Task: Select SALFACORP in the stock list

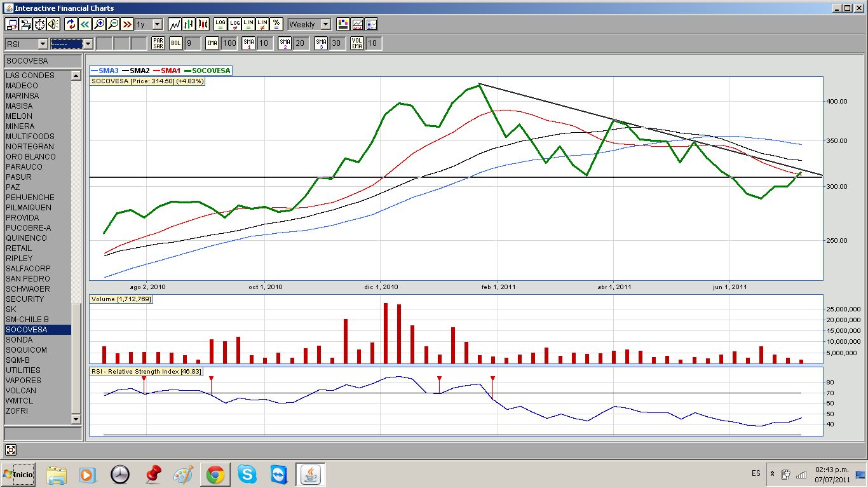Action: [37, 269]
